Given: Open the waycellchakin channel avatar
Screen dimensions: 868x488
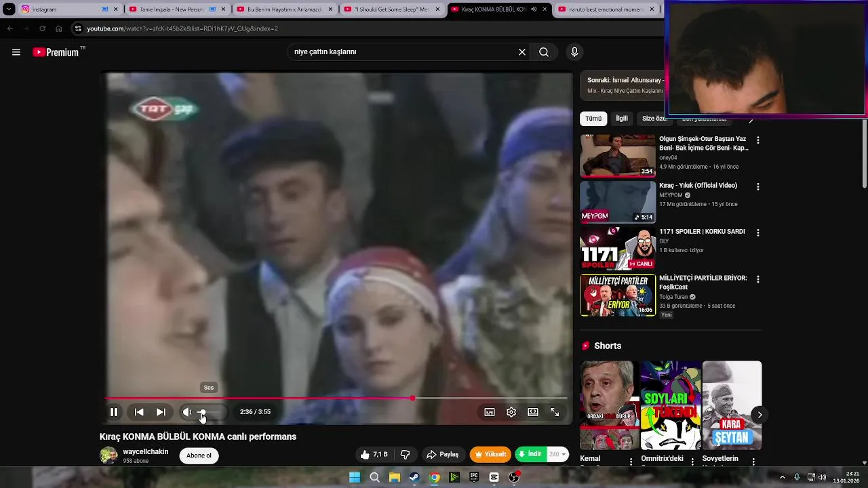Looking at the screenshot, I should (x=108, y=455).
